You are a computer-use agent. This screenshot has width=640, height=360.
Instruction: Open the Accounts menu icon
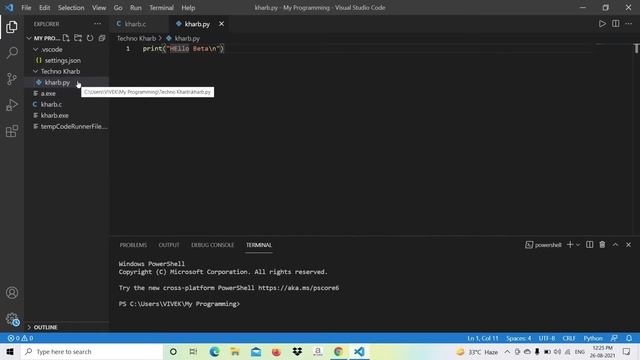(12, 293)
